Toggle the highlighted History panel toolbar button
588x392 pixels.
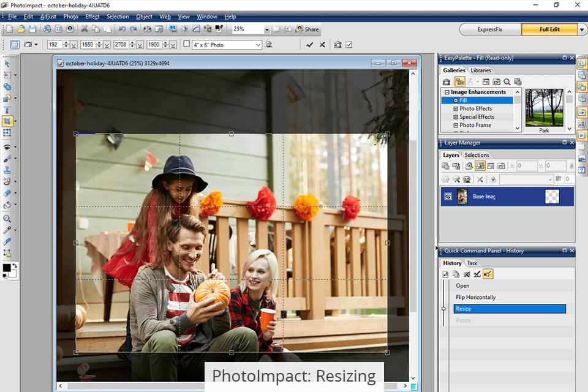click(x=488, y=274)
